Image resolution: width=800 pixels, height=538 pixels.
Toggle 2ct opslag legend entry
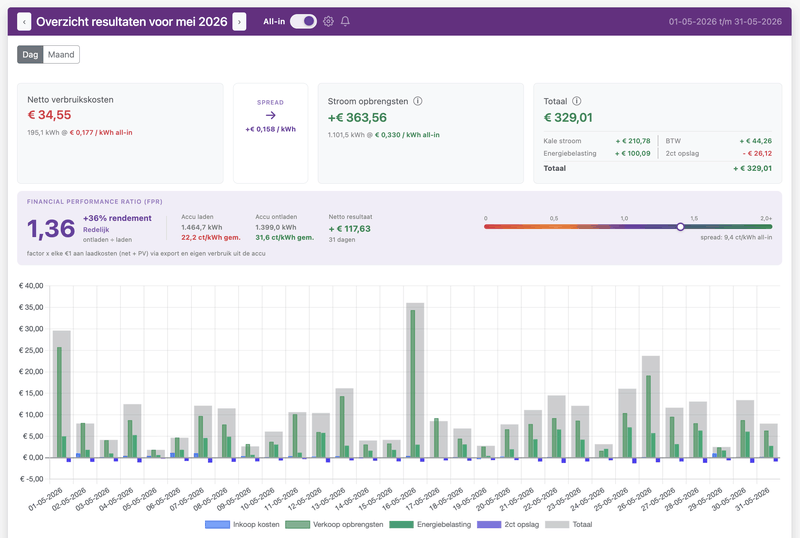coord(508,524)
